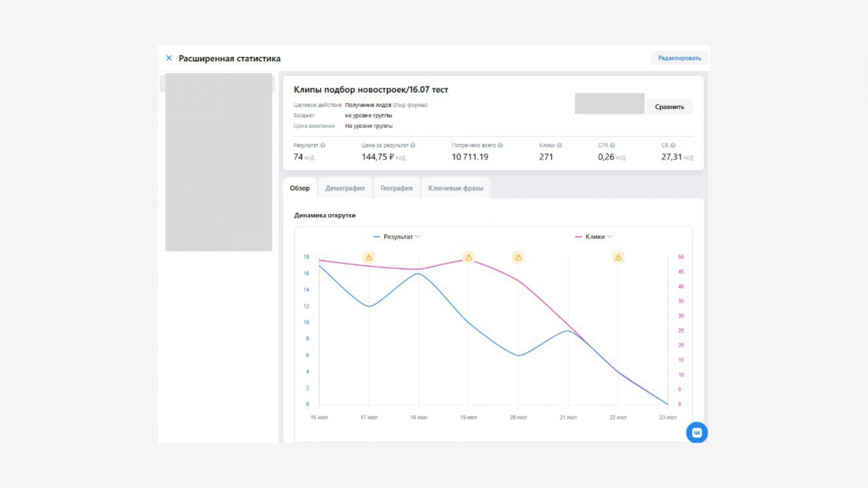Click info icon beside Потрачено всего

pyautogui.click(x=500, y=145)
